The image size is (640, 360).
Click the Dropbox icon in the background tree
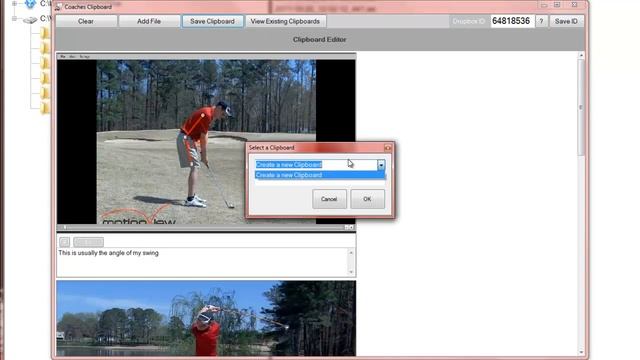point(30,4)
